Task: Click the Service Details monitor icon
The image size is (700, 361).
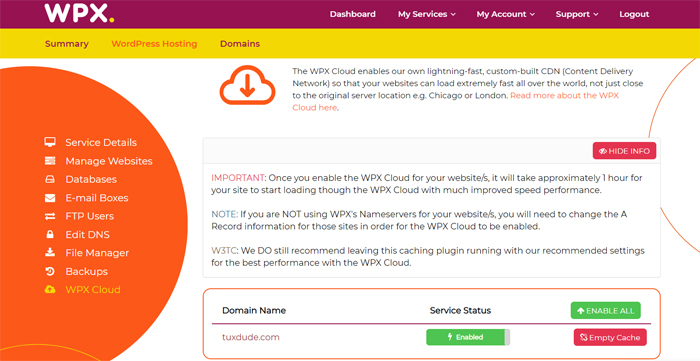Action: 50,142
